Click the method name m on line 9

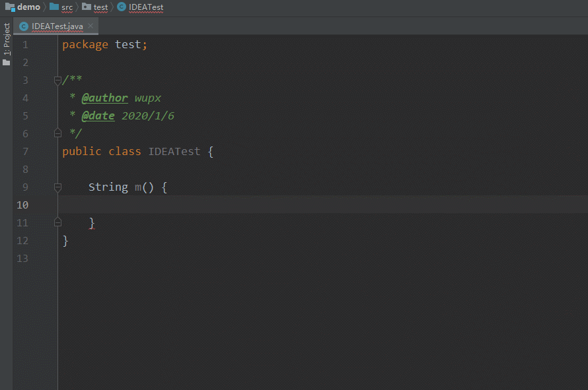(138, 187)
